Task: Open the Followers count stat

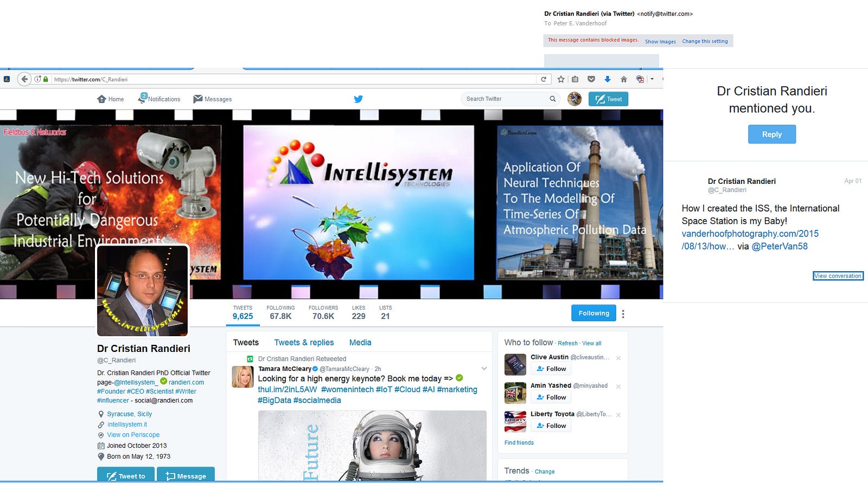Action: [323, 313]
